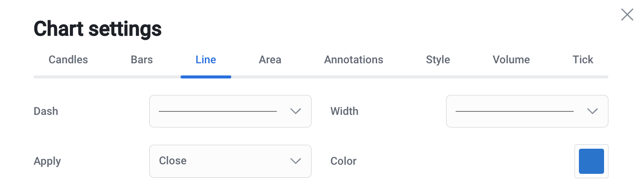Open the Annotations settings tab
Viewport: 644px width, 189px height.
point(353,60)
